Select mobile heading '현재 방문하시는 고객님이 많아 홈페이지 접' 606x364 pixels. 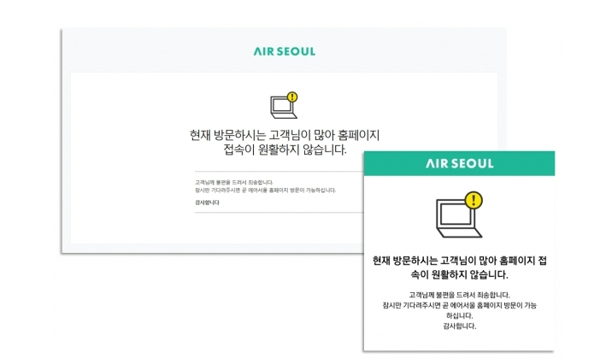click(460, 261)
